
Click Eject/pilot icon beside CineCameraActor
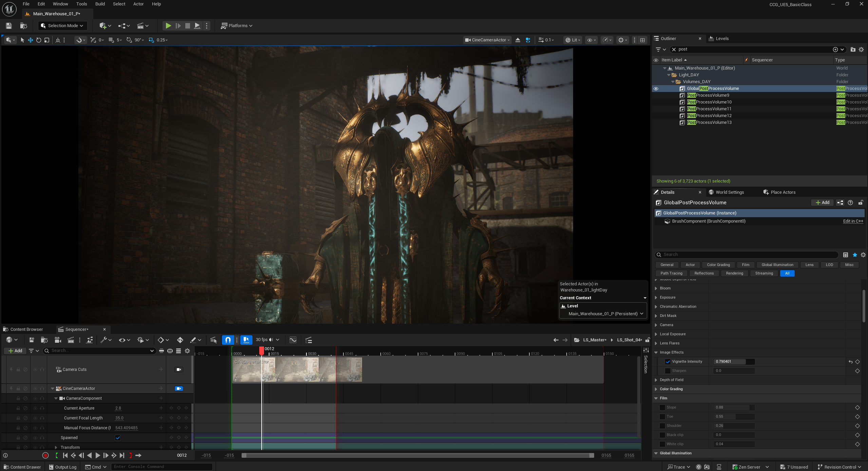[x=518, y=40]
